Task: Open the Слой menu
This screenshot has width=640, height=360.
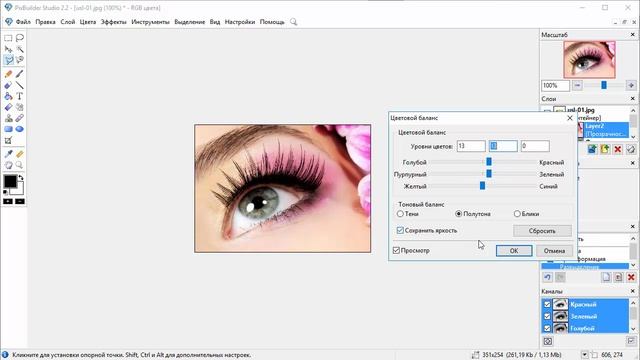Action: (68, 22)
